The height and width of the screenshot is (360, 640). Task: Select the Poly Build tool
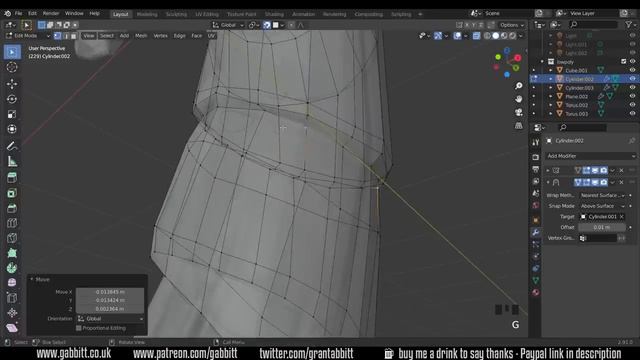pos(12,253)
